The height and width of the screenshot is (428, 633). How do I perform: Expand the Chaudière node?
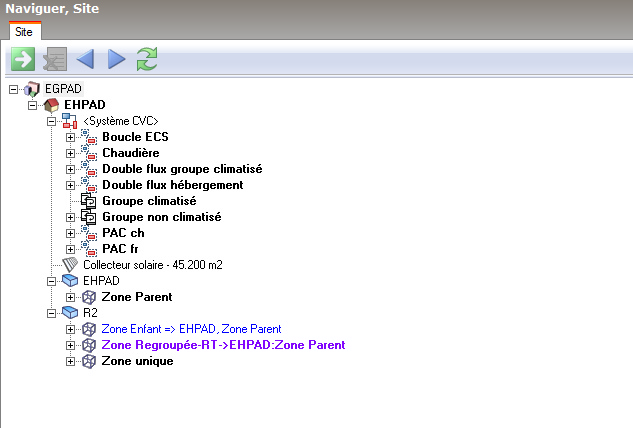(x=70, y=153)
